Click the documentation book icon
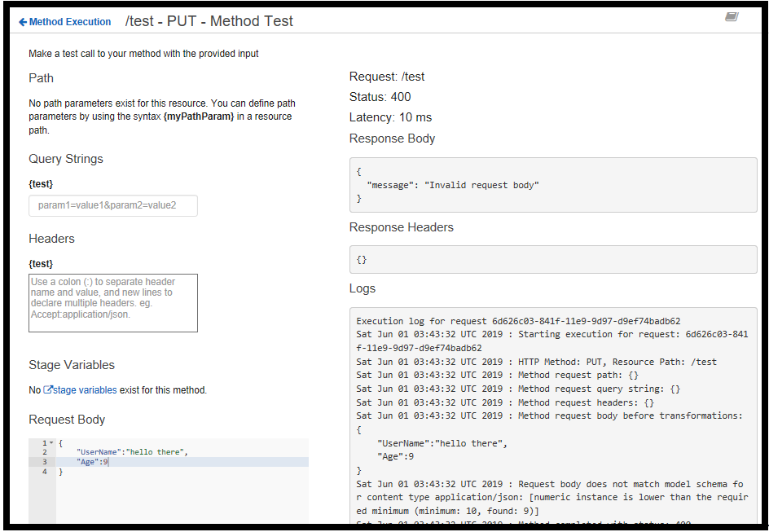769x532 pixels. [731, 17]
